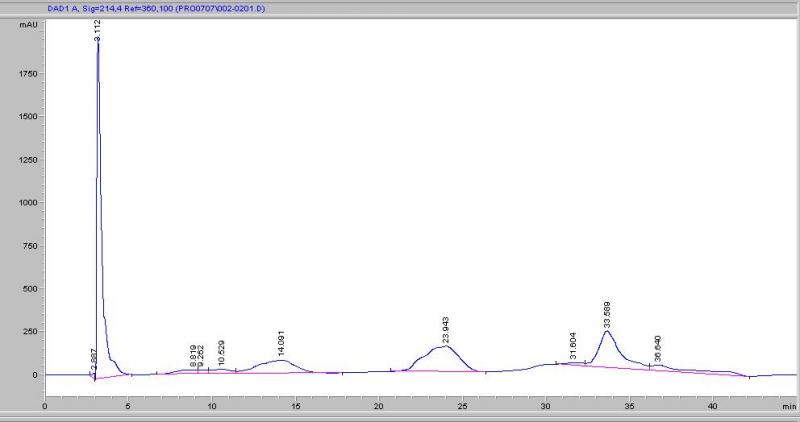Viewport: 800px width, 422px height.
Task: Click the apex of the 23.943 peak
Action: tap(446, 346)
